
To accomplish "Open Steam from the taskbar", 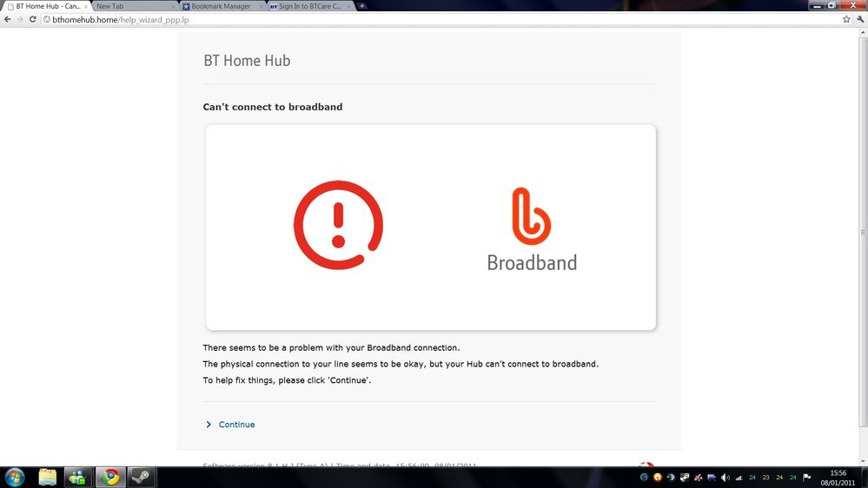I will point(141,477).
